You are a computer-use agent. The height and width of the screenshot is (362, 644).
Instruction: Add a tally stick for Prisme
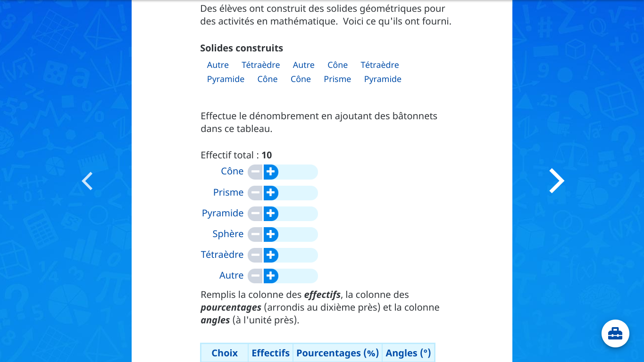pyautogui.click(x=270, y=193)
